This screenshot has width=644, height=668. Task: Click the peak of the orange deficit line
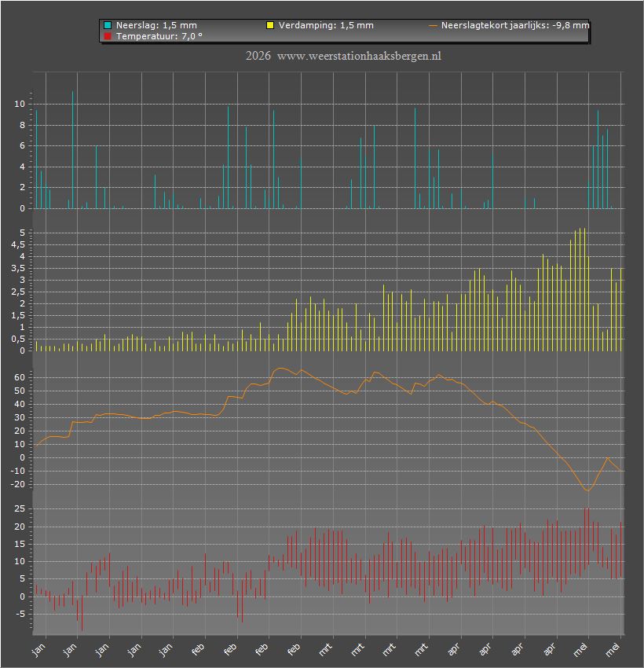tap(280, 368)
